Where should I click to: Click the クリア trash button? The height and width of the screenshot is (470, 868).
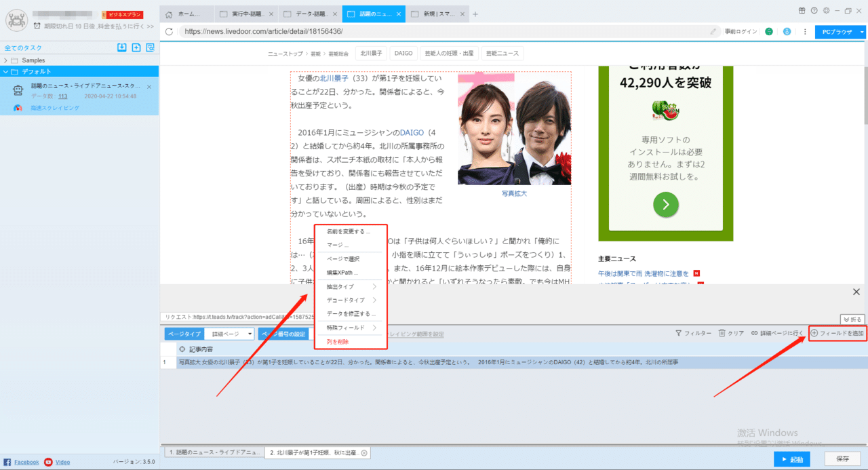[732, 334]
